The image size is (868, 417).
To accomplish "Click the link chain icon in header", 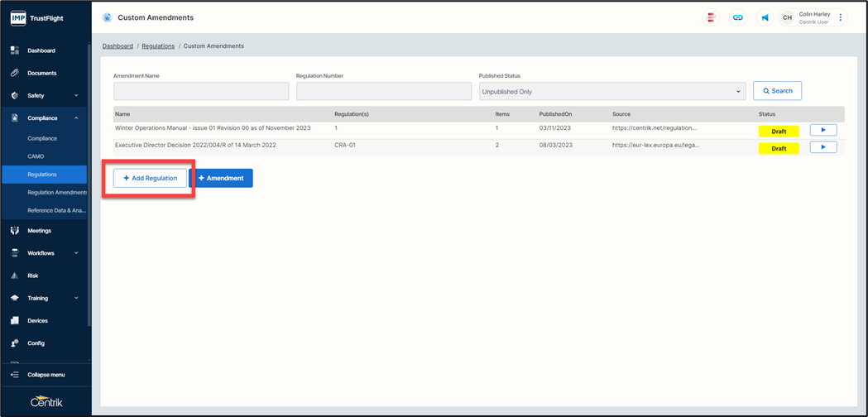I will coord(737,17).
